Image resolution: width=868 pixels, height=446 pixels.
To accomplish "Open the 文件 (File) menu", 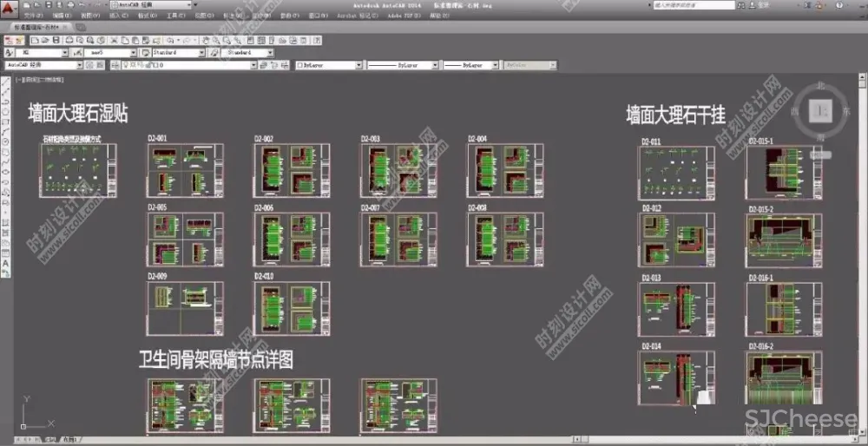I will 32,16.
